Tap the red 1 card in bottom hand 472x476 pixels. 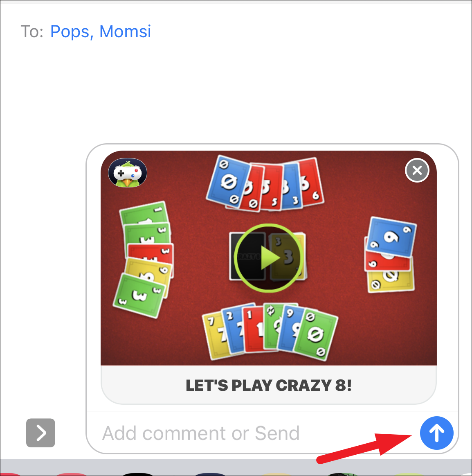[x=253, y=329]
